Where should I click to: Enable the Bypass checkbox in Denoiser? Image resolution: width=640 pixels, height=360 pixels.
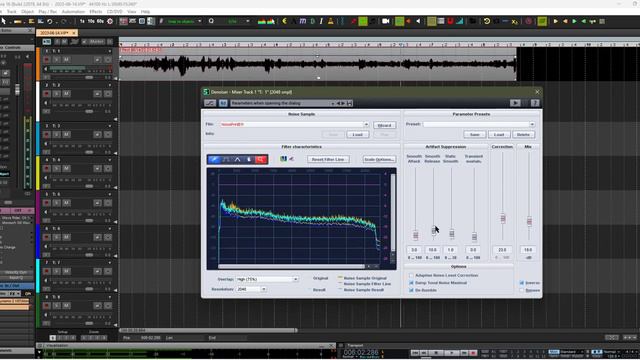[x=522, y=290]
